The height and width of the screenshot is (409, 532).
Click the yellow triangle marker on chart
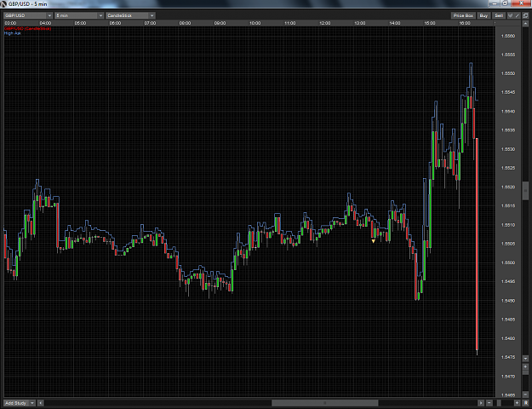[373, 241]
